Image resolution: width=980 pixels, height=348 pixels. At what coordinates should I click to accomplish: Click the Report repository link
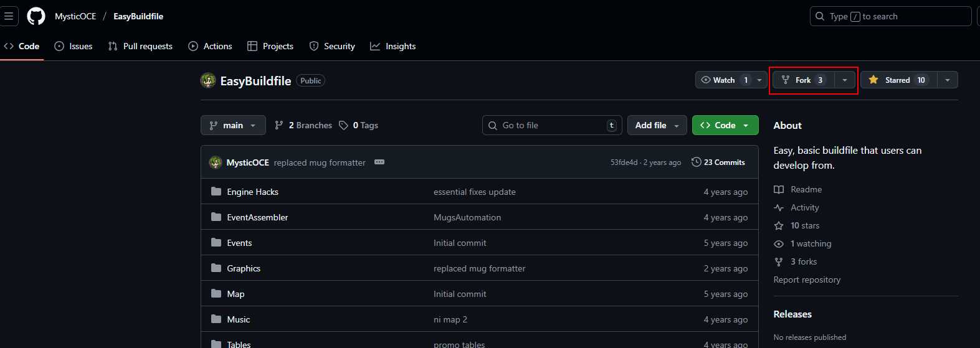(x=807, y=280)
